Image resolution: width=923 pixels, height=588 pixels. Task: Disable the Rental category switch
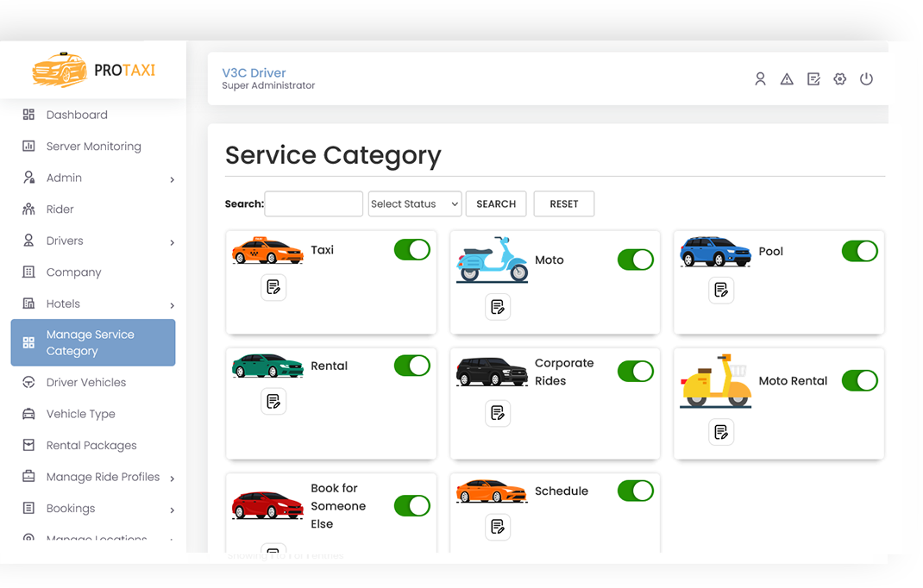412,366
